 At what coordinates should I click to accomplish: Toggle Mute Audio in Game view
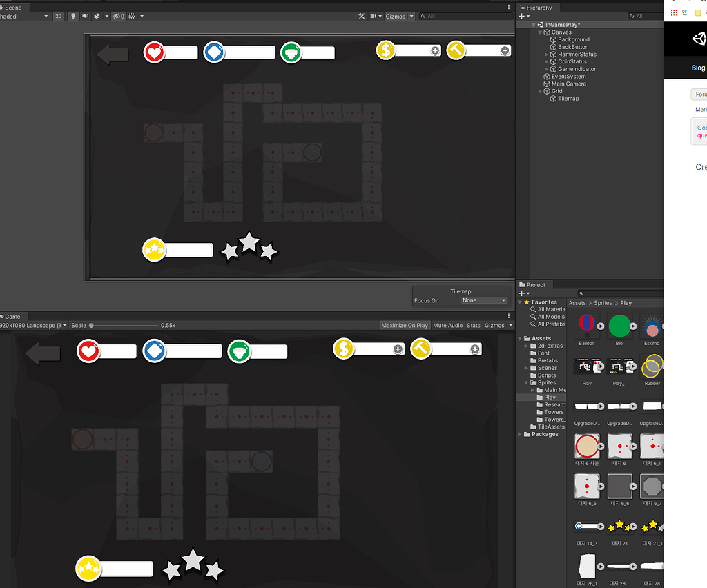click(447, 325)
